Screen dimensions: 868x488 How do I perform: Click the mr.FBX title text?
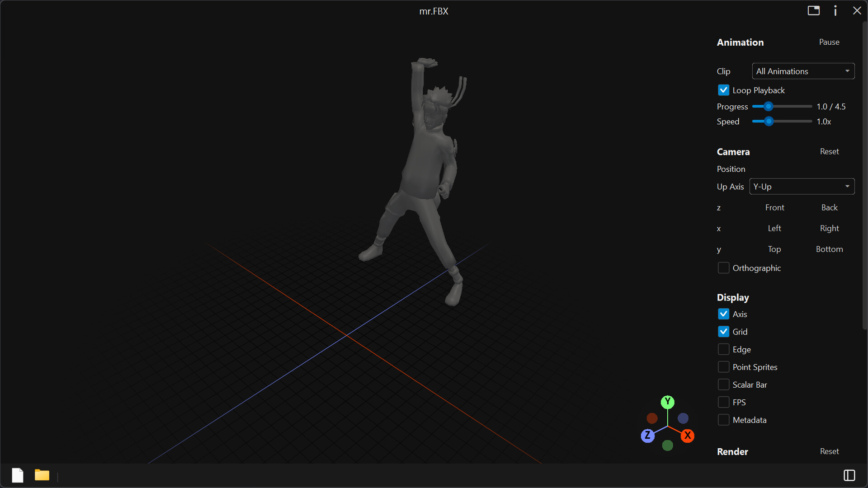coord(434,11)
